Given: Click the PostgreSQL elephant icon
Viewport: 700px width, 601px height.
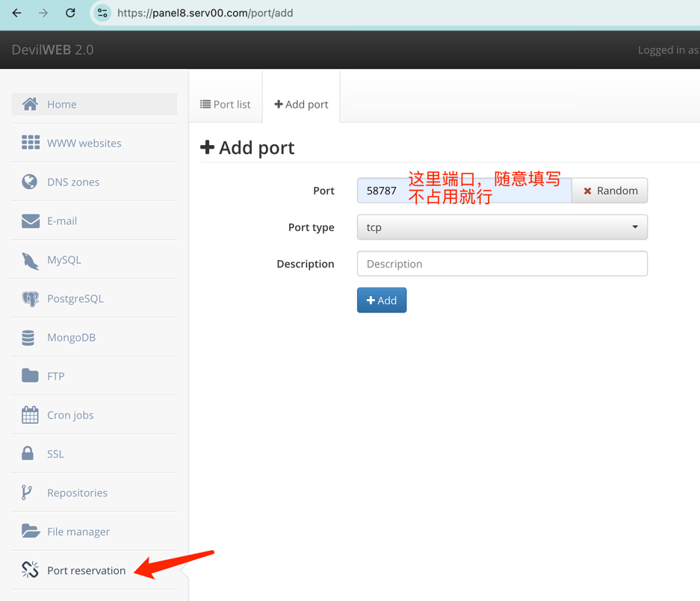Looking at the screenshot, I should coord(30,299).
